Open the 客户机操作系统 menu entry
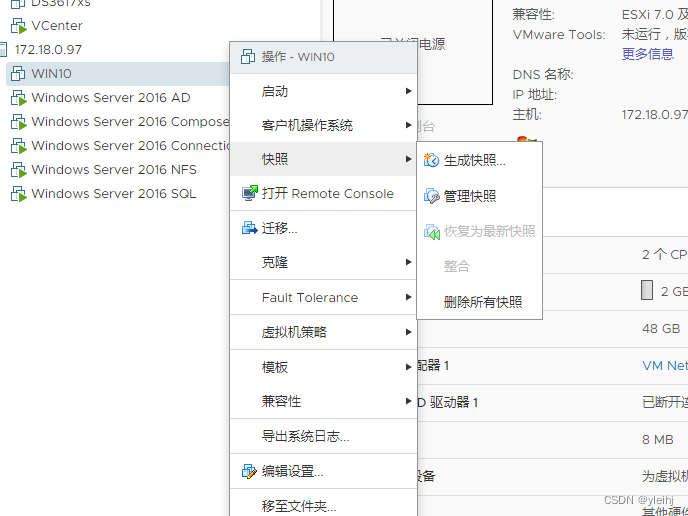Screen dimensions: 688x516 [323, 125]
